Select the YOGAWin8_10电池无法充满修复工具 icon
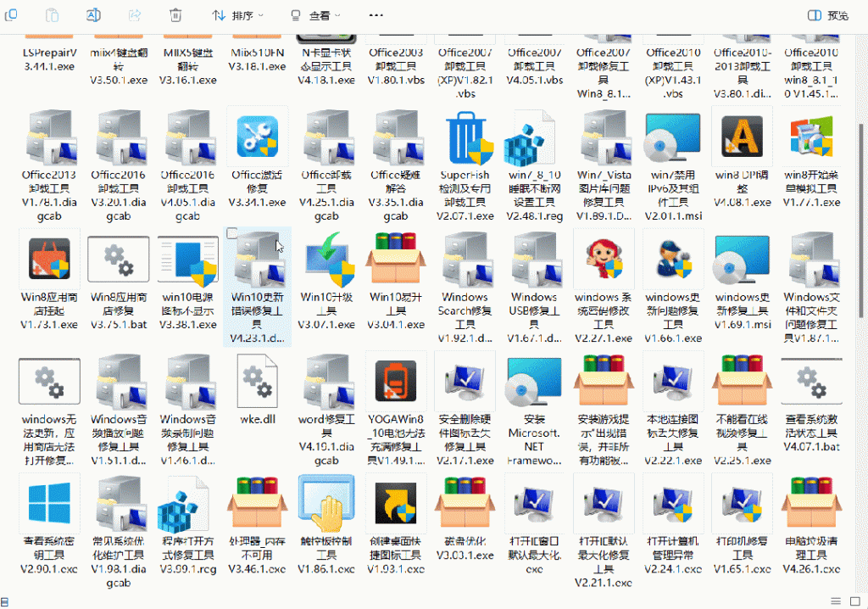Screen dimensions: 868x609 tap(395, 381)
